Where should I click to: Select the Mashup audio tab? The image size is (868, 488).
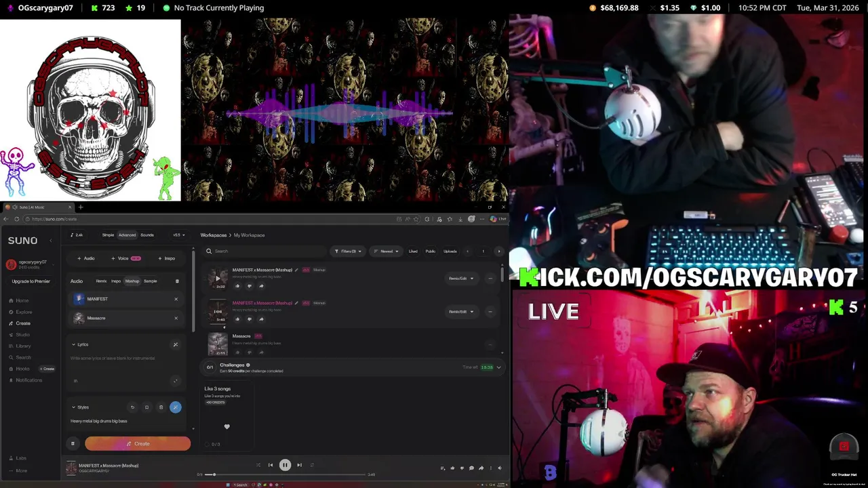tap(132, 281)
